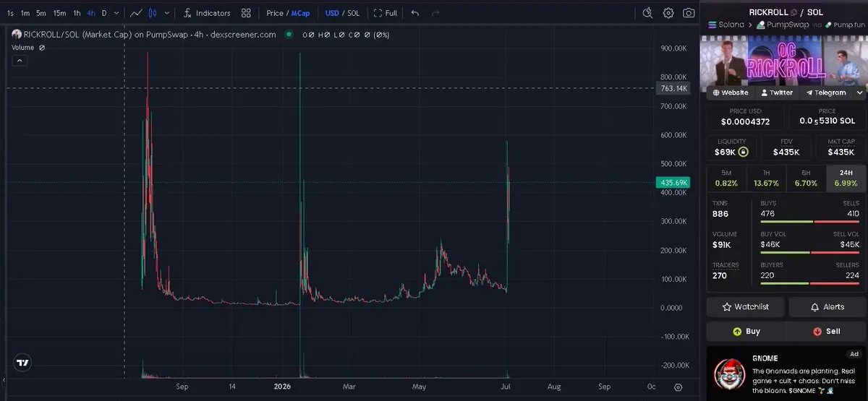Undo the last chart action

tap(414, 13)
